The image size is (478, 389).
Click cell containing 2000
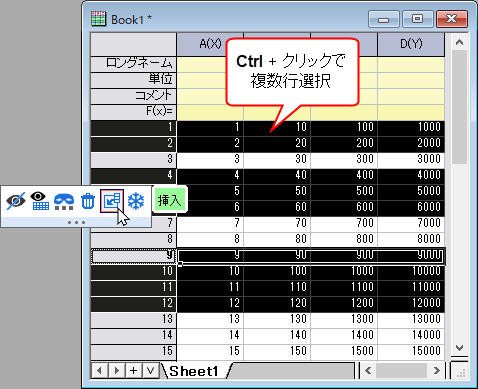click(411, 144)
